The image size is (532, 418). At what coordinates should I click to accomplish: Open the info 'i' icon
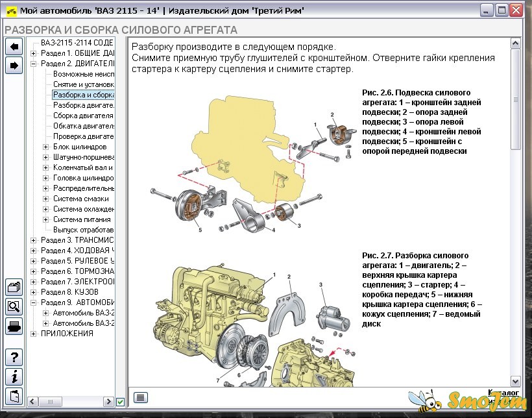[x=14, y=377]
